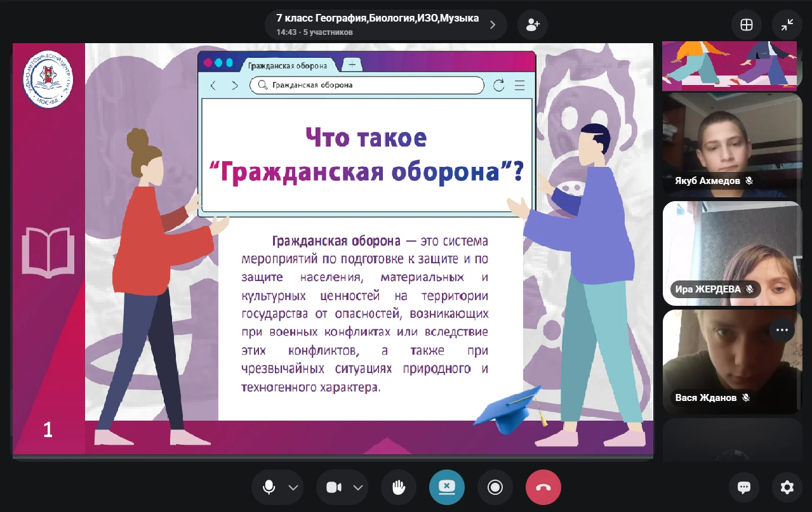Viewport: 812px width, 512px height.
Task: End the call with red hang-up button
Action: [543, 487]
